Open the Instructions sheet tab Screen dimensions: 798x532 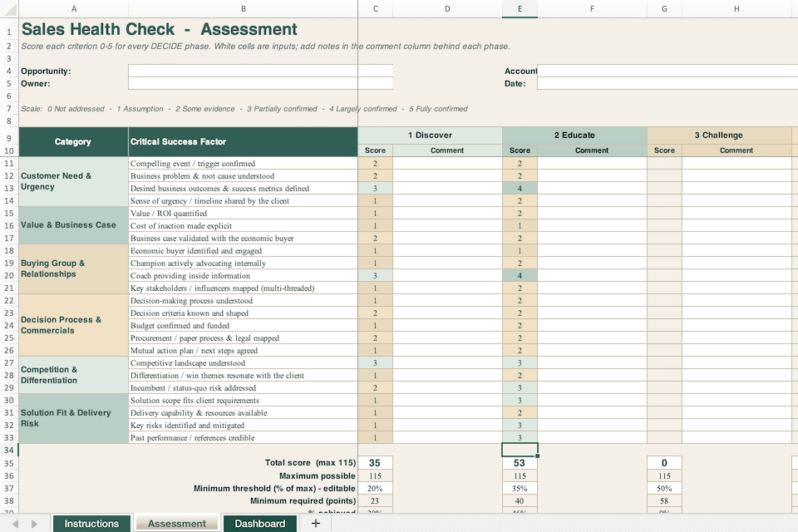[91, 524]
